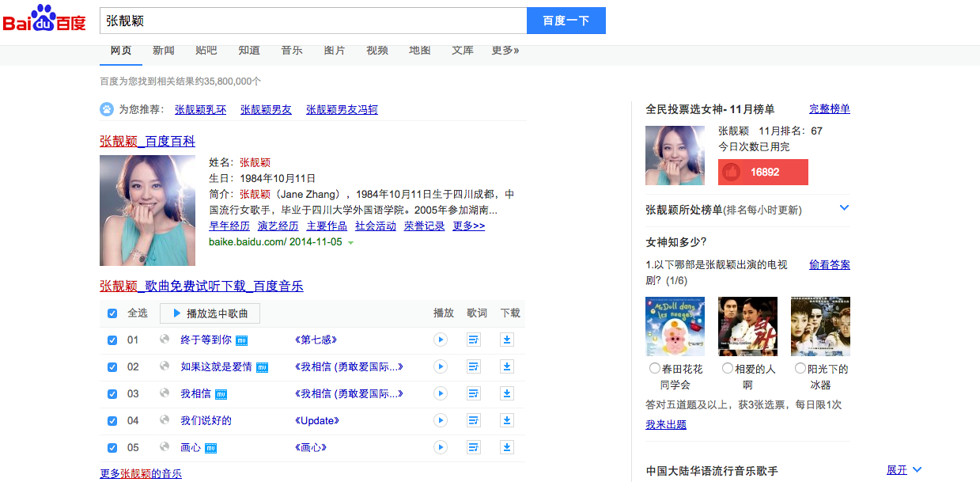Click suggestion 张靓颖男友冯轲
980x482 pixels.
pyautogui.click(x=342, y=110)
